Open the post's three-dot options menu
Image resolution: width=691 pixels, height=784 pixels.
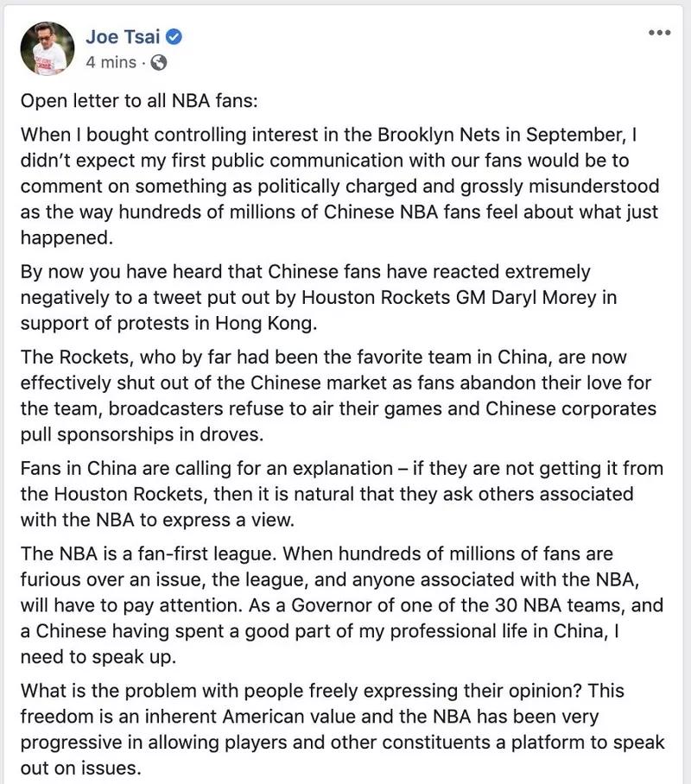659,33
